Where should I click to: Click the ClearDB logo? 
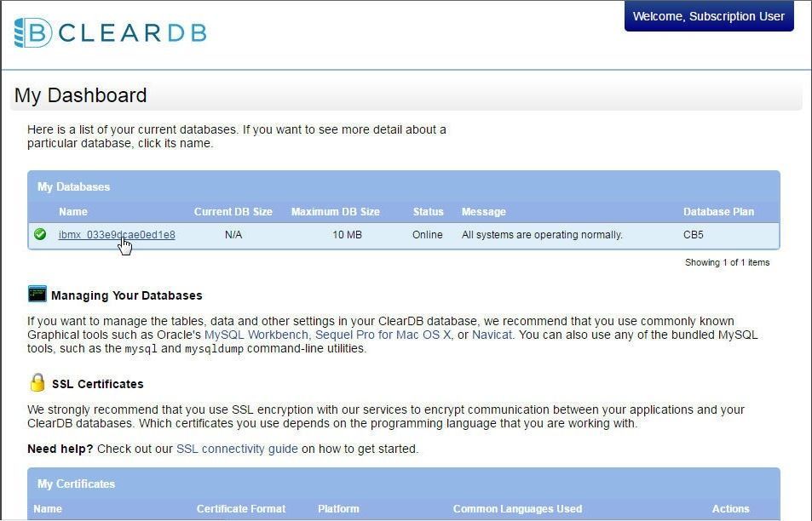pos(110,32)
